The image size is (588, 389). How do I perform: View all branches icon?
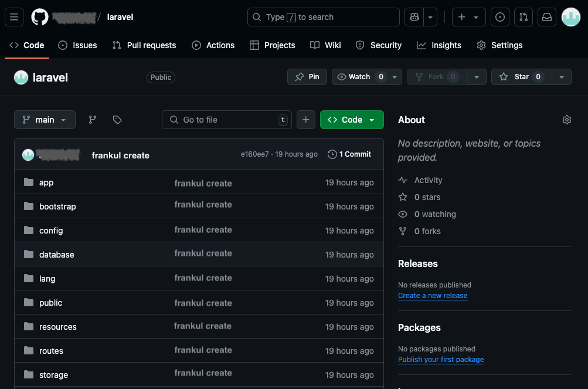pyautogui.click(x=92, y=120)
